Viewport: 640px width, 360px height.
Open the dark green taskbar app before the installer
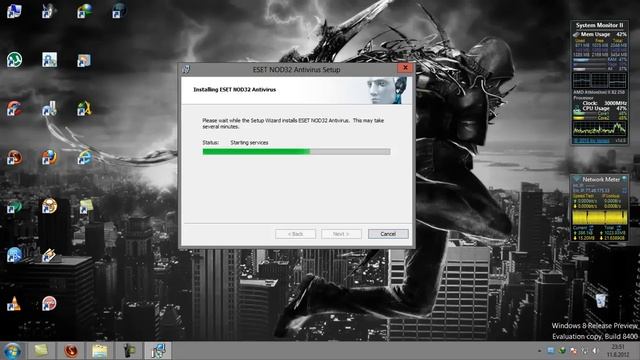129,351
